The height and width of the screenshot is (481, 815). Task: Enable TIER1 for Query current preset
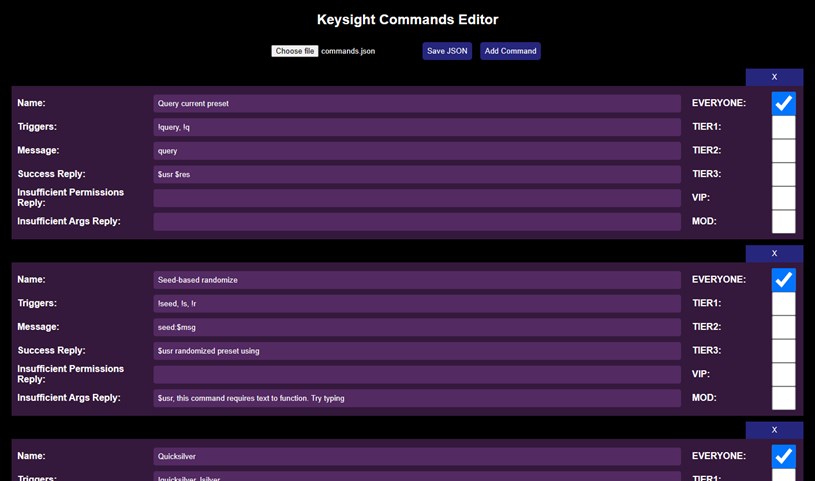783,127
